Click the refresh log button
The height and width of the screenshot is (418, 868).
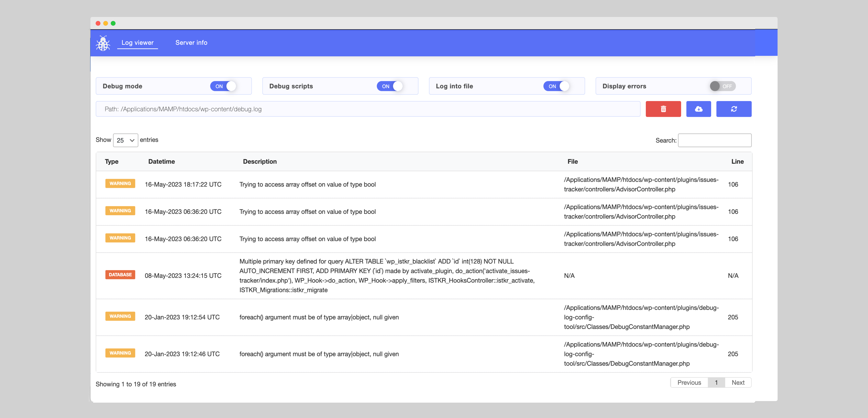(734, 109)
